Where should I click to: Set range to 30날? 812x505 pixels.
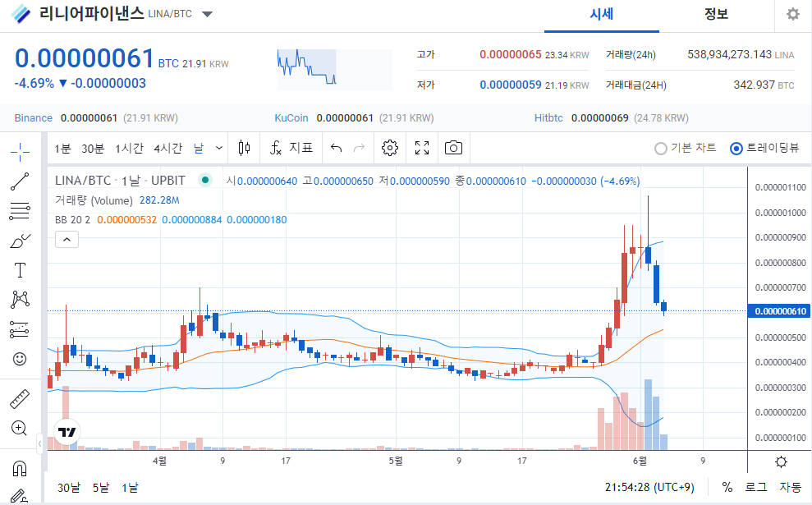click(69, 488)
